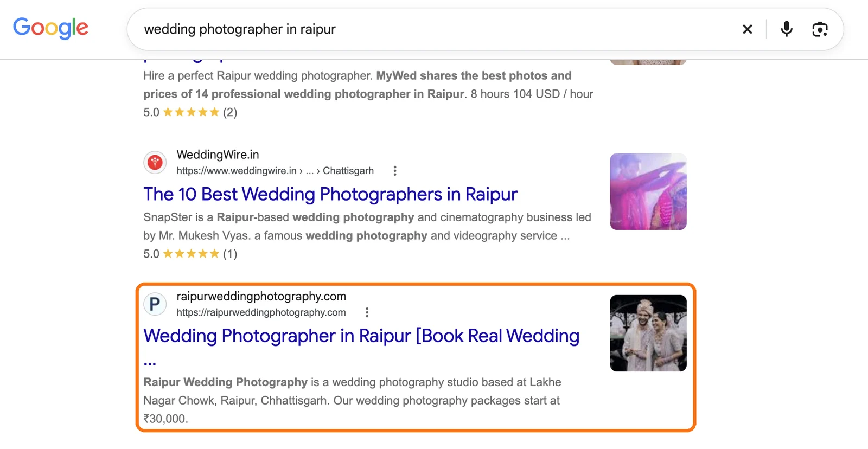The image size is (868, 449).
Task: Click the SnapSter snippet about Mukesh Vyas
Action: pyautogui.click(x=367, y=226)
